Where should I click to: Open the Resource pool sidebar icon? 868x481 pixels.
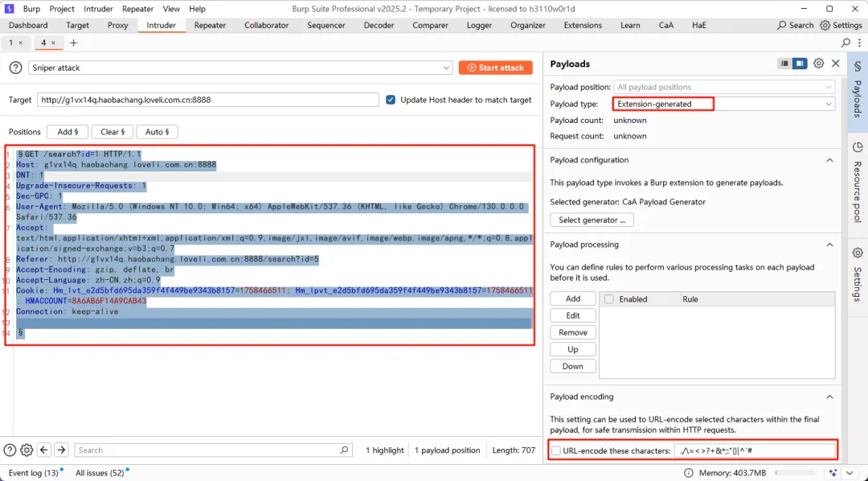point(858,147)
